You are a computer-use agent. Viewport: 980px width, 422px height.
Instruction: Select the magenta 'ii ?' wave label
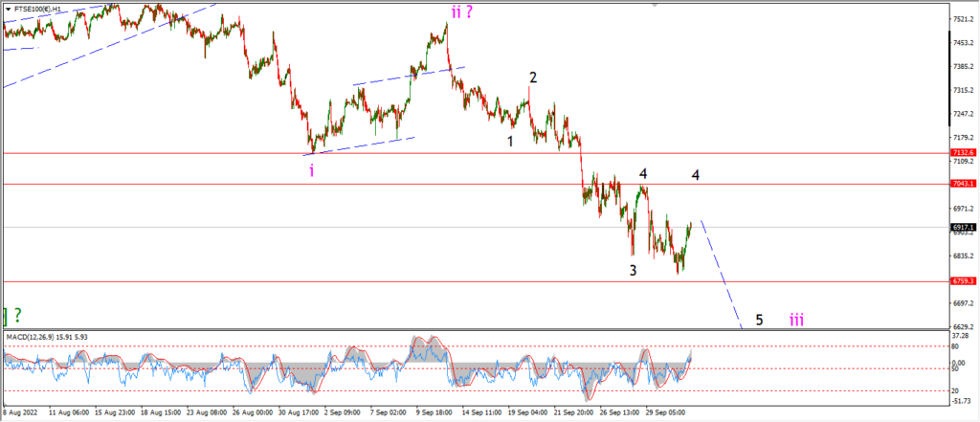(462, 11)
